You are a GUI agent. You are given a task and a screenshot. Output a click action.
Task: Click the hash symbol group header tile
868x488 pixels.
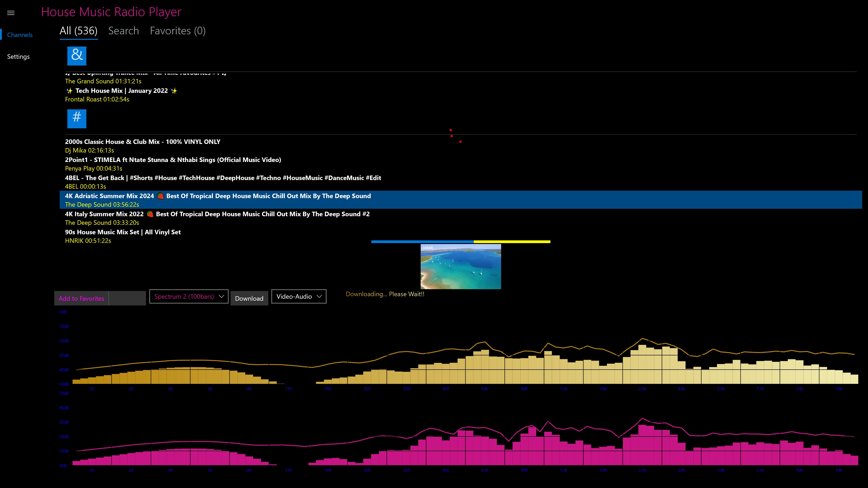[76, 119]
